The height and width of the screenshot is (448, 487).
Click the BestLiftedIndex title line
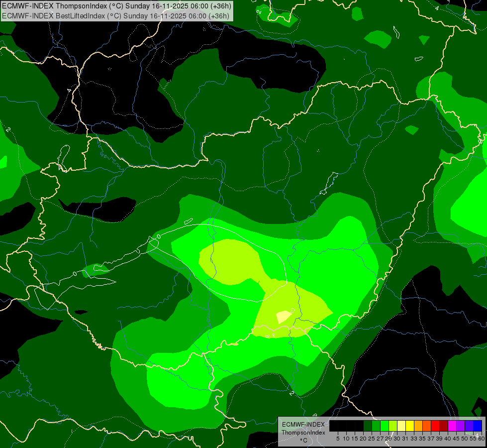tap(115, 15)
